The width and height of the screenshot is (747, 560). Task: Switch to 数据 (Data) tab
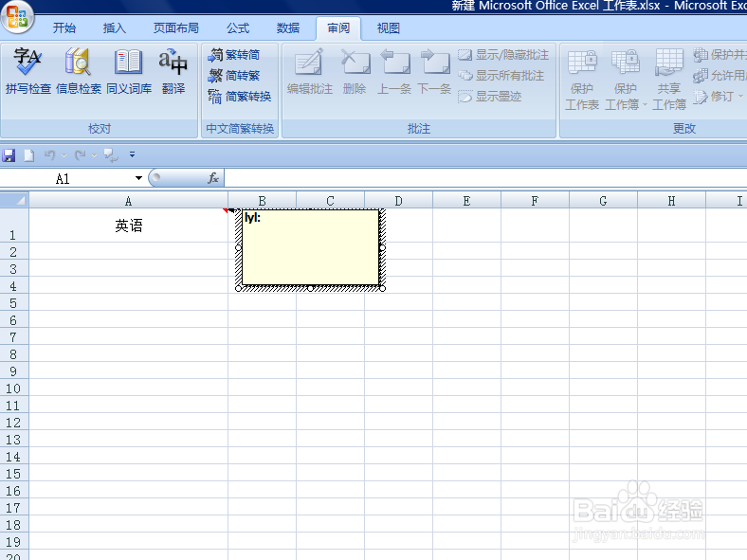click(x=288, y=28)
